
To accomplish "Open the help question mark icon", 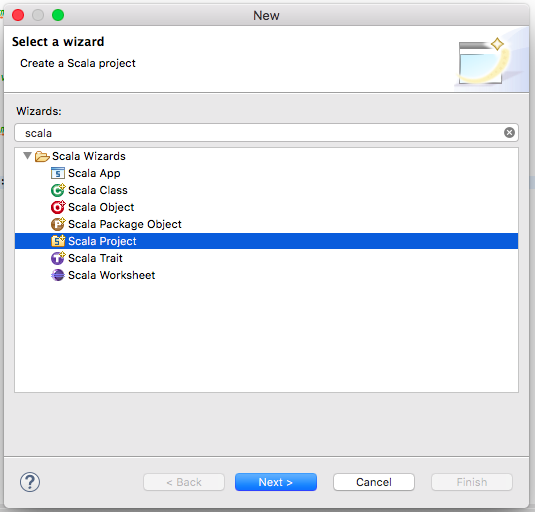I will click(30, 482).
